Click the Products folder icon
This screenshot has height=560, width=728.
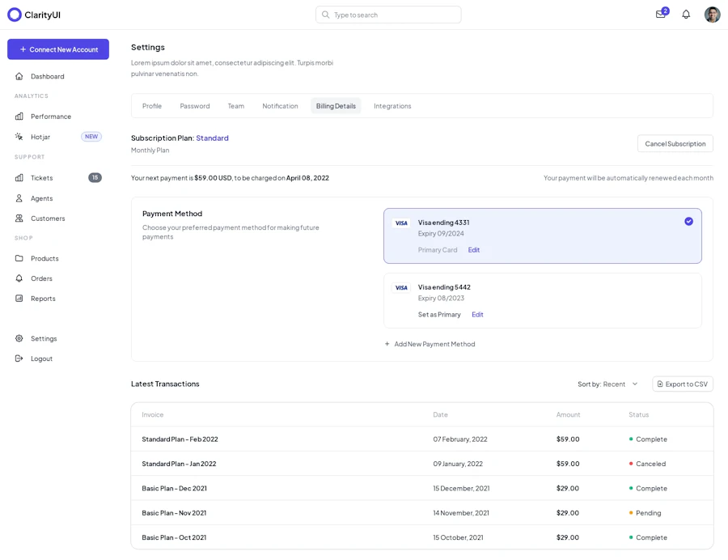tap(19, 258)
